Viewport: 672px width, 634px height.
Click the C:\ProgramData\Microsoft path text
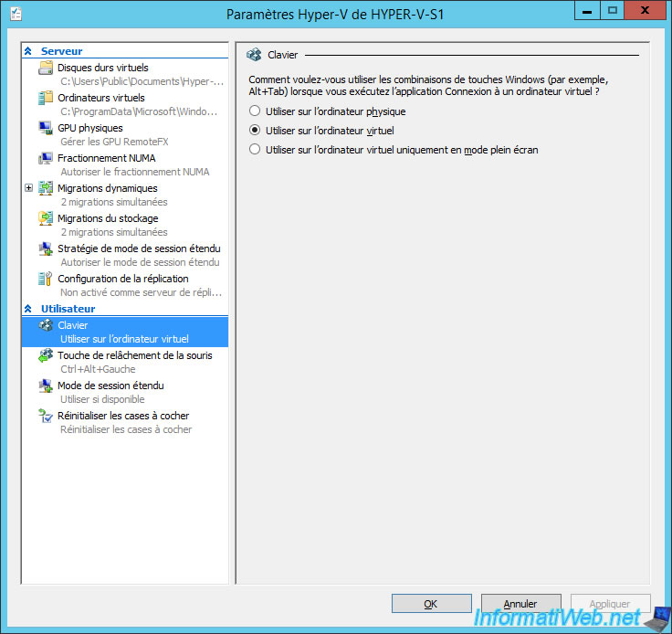pos(139,111)
